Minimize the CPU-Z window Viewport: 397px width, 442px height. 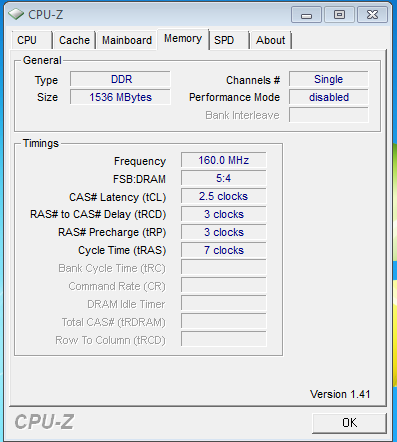pyautogui.click(x=306, y=15)
